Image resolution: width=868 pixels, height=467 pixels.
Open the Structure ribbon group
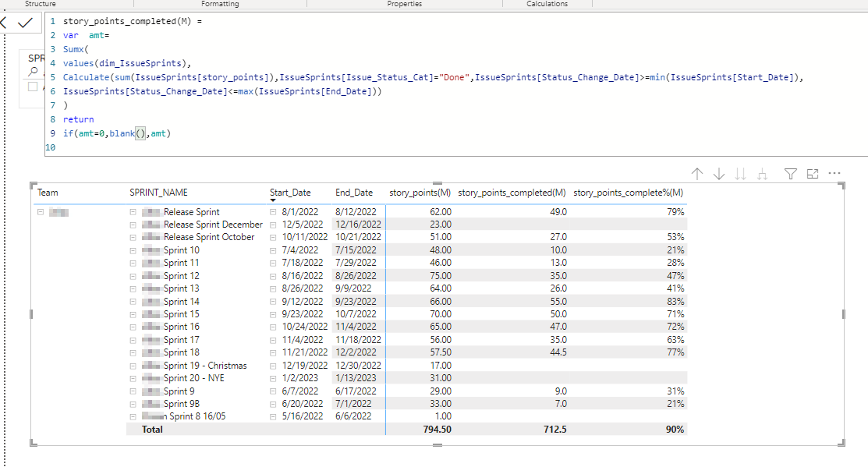tap(41, 3)
